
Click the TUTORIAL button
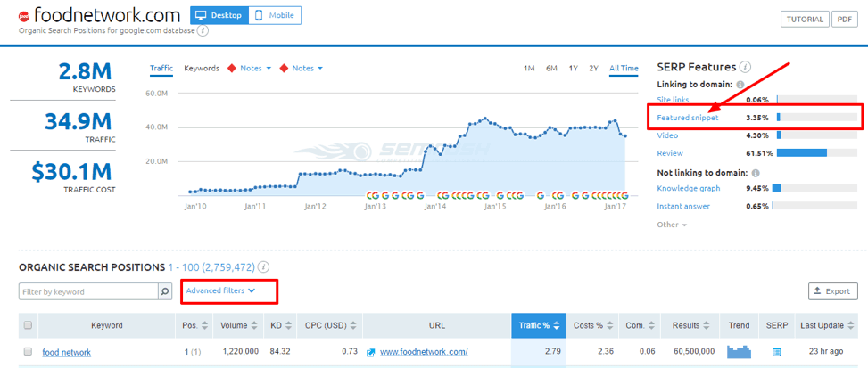pos(805,19)
